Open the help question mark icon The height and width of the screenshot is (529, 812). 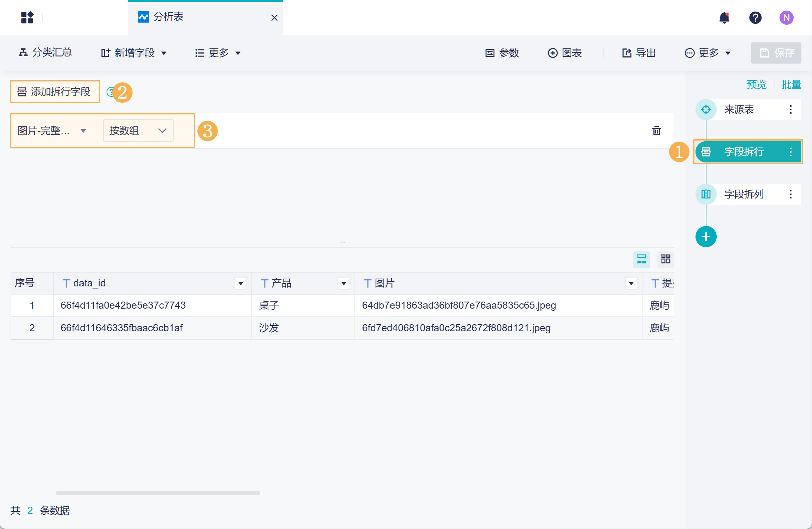tap(755, 17)
